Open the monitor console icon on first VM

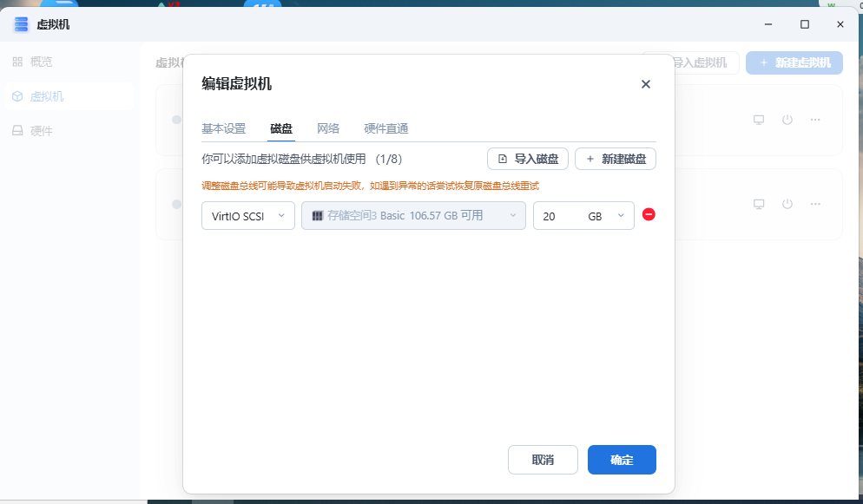point(758,120)
